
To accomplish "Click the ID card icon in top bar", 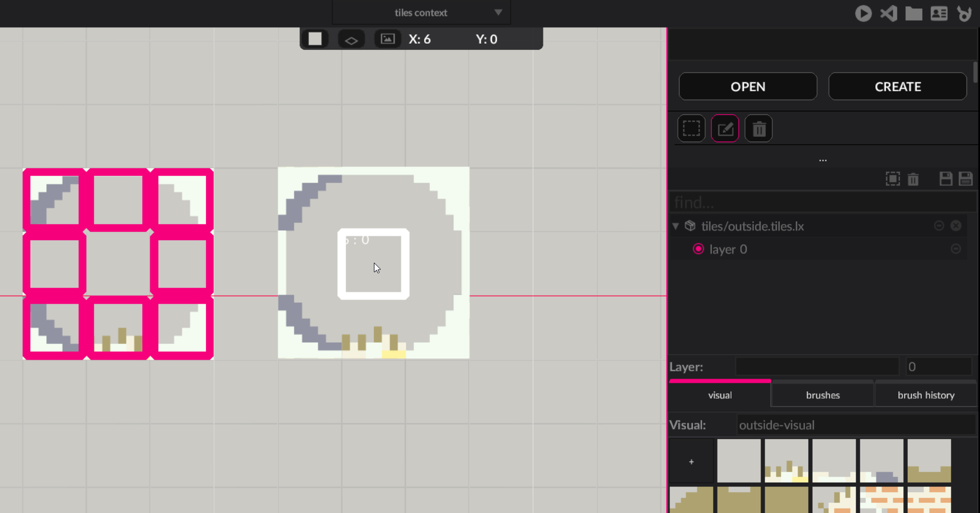I will [x=939, y=13].
